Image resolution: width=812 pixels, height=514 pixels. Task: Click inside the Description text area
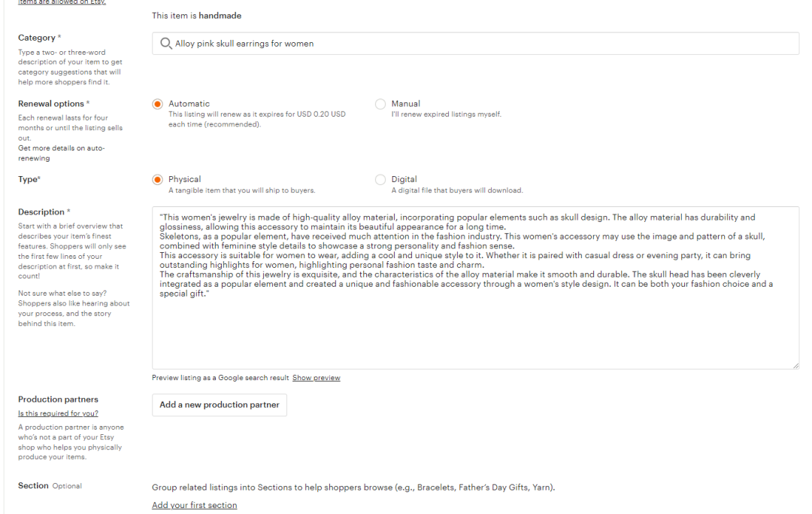pyautogui.click(x=475, y=331)
